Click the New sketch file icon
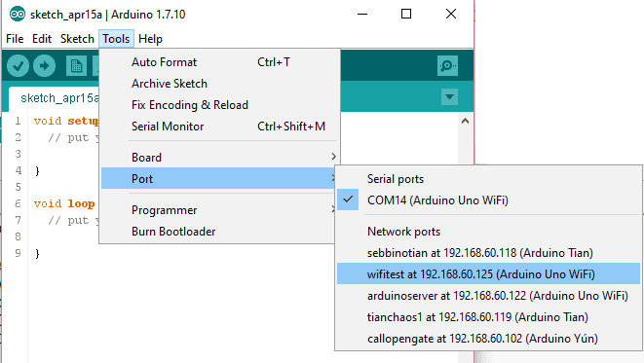 tap(76, 65)
